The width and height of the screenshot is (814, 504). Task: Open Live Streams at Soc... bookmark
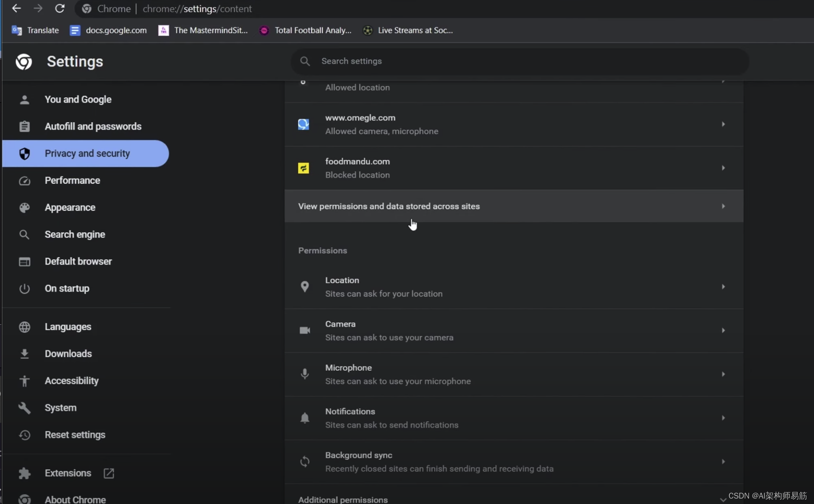(x=408, y=30)
